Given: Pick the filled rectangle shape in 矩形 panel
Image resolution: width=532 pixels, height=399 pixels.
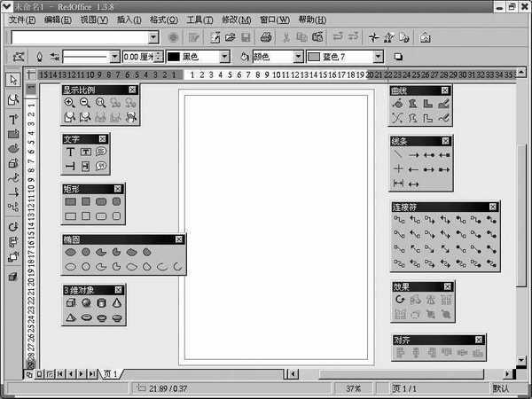Looking at the screenshot, I should [70, 201].
